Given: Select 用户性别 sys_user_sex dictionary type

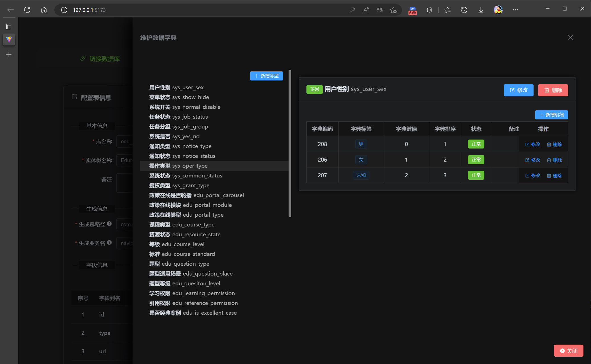Looking at the screenshot, I should pyautogui.click(x=176, y=87).
